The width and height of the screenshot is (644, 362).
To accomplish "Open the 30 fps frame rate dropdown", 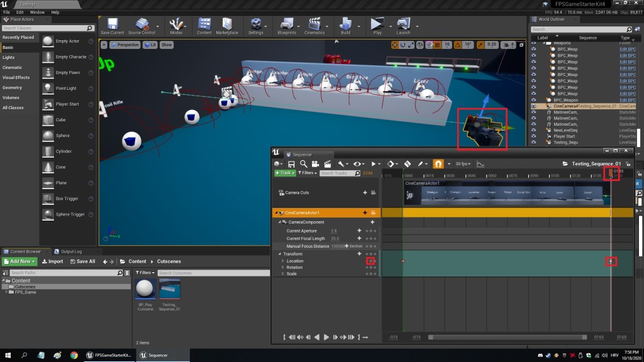I will 464,163.
